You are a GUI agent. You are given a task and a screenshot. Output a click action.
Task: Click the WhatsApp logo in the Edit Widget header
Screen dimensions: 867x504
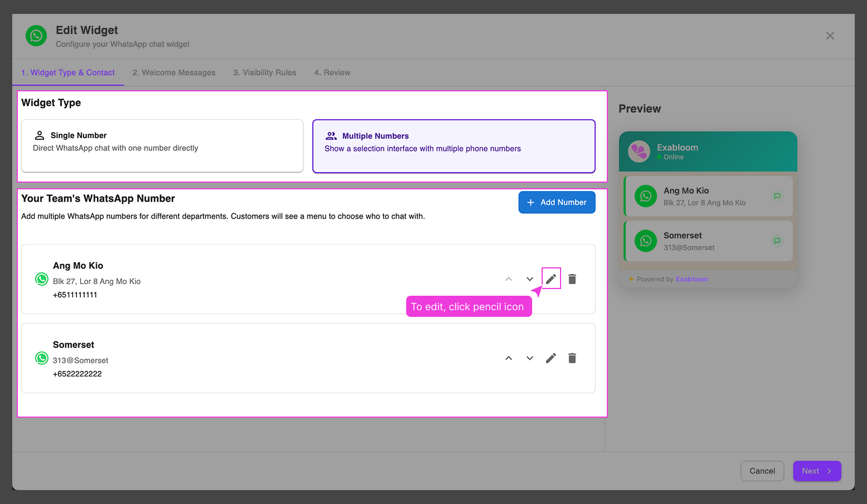point(36,36)
